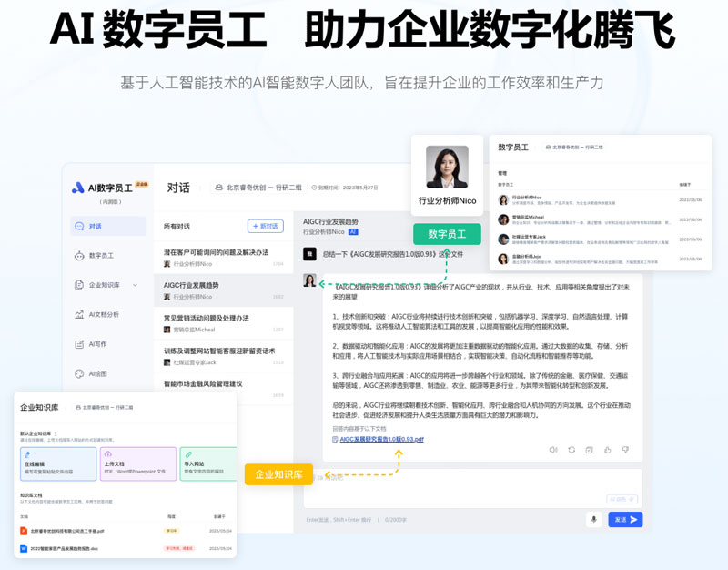Select the AI写作 writing icon
The image size is (728, 570).
79,344
